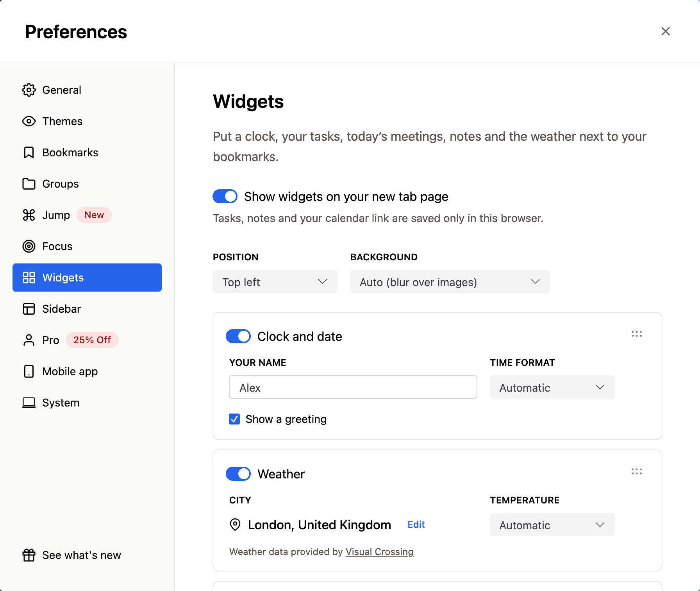The width and height of the screenshot is (700, 591).
Task: Expand the Time Format dropdown
Action: click(552, 387)
